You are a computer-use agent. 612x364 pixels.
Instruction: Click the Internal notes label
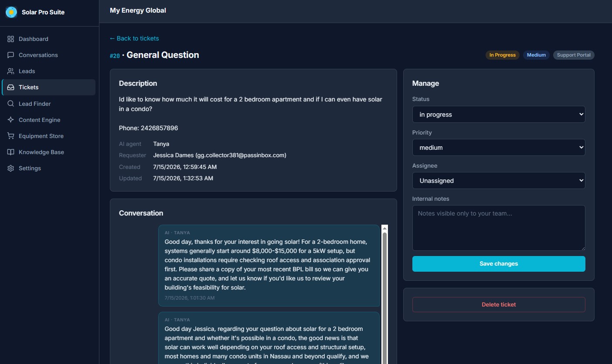pyautogui.click(x=431, y=199)
